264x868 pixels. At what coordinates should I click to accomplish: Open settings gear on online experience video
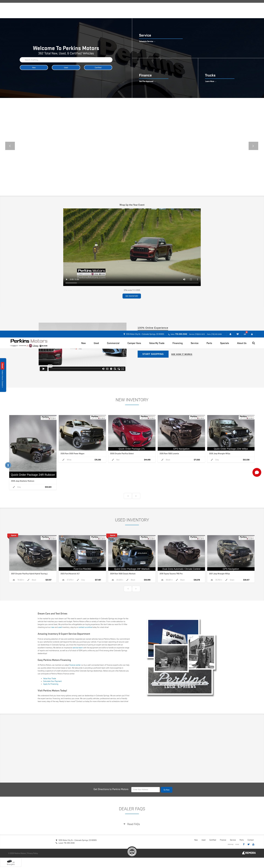(x=111, y=369)
